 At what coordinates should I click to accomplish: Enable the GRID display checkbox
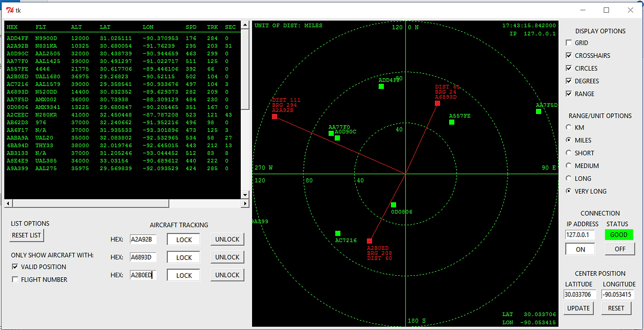[568, 43]
